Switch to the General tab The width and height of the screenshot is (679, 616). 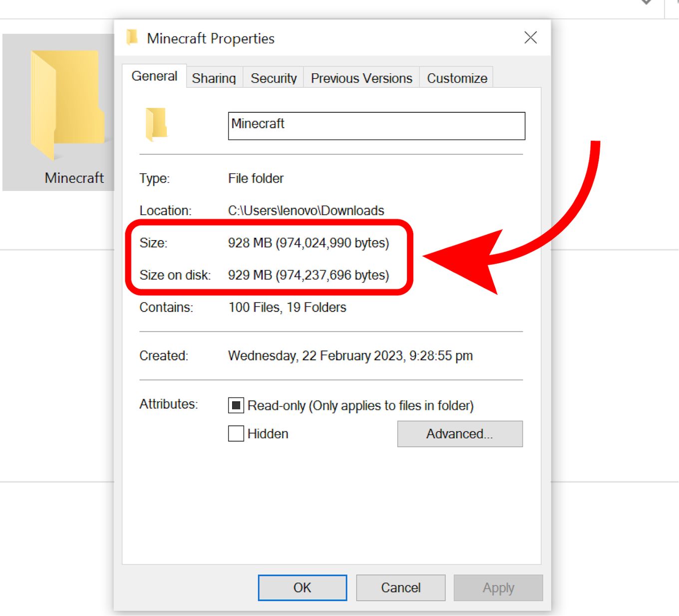154,76
